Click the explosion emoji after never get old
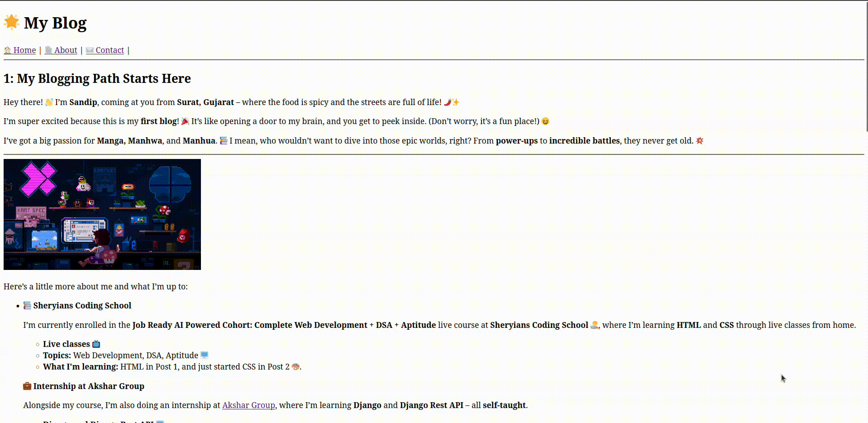Image resolution: width=868 pixels, height=423 pixels. (x=700, y=141)
